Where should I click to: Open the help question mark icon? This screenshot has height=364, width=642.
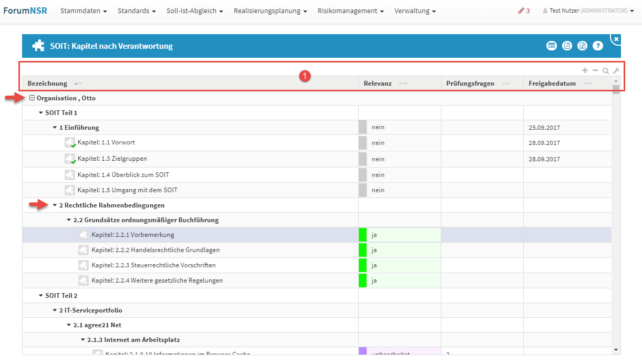coord(598,46)
